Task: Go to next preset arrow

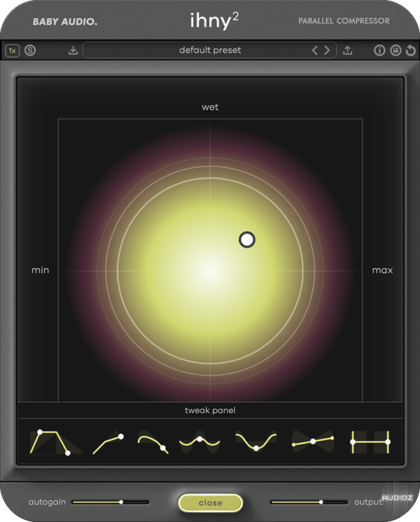Action: coord(327,50)
